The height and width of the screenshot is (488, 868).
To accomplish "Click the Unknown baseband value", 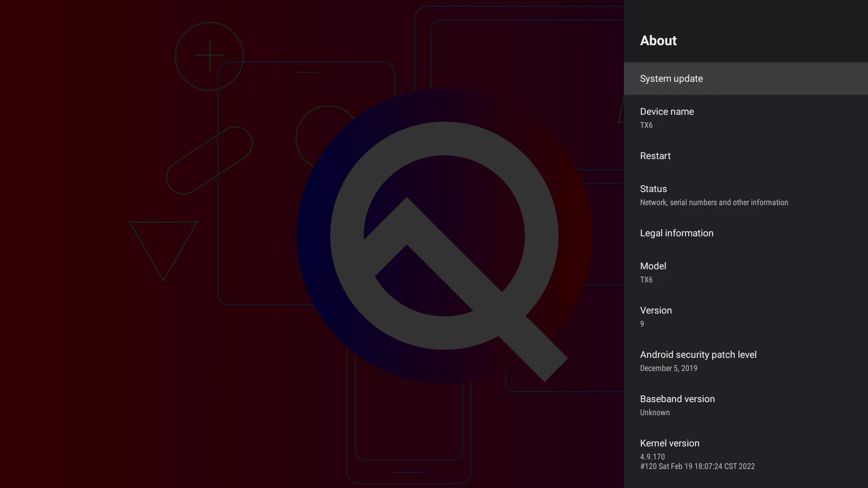I will [655, 413].
